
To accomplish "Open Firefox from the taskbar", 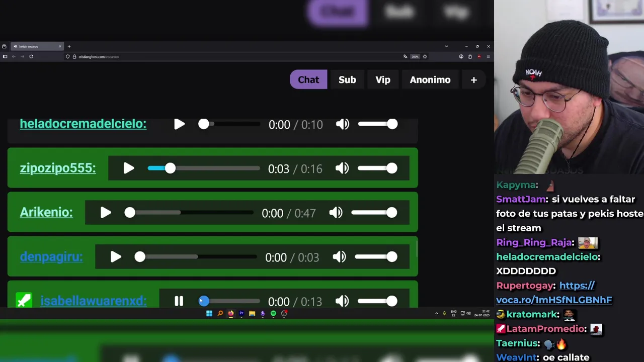I will pos(231,313).
